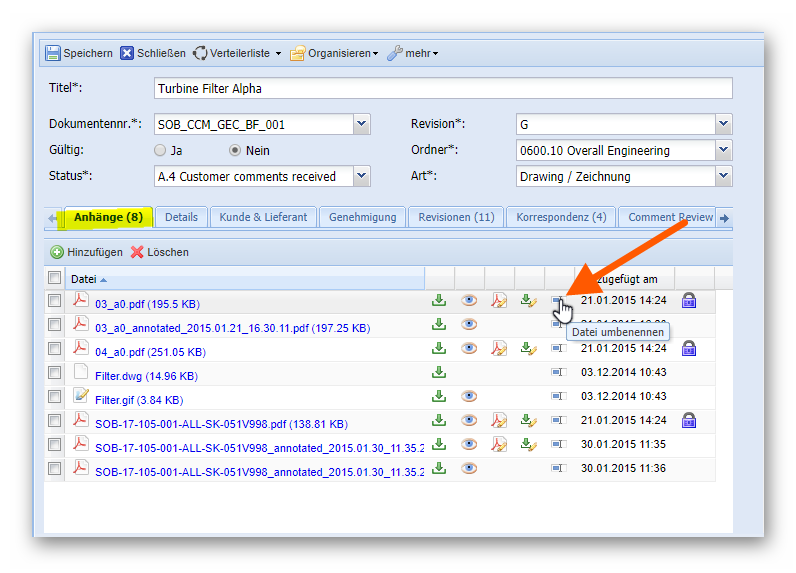
Task: Tick the checkbox for Filter.gif row
Action: [54, 396]
